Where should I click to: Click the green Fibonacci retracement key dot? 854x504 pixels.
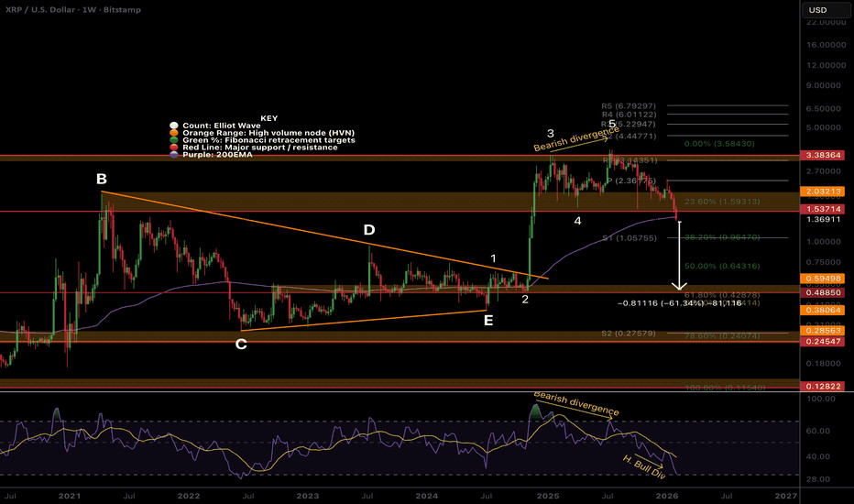click(x=173, y=139)
